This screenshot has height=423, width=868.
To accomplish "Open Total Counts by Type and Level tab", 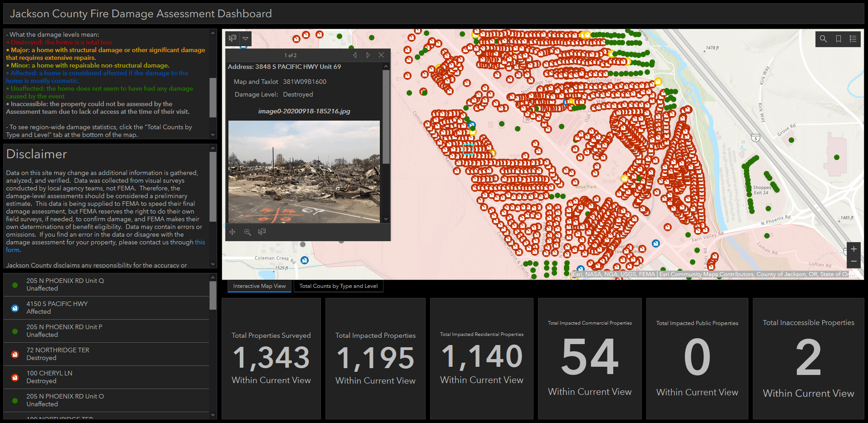I will coord(339,286).
